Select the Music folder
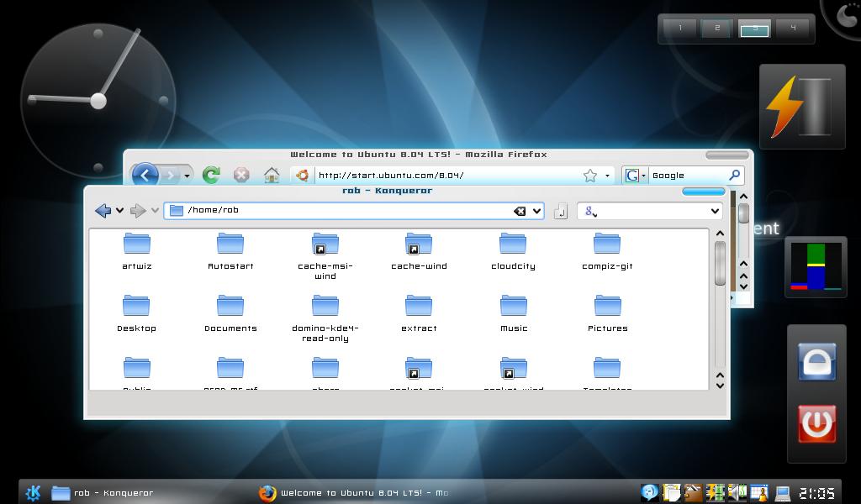 pos(514,313)
